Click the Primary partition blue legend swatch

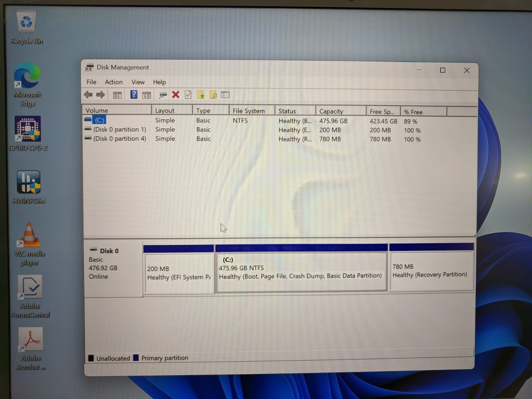click(x=136, y=358)
